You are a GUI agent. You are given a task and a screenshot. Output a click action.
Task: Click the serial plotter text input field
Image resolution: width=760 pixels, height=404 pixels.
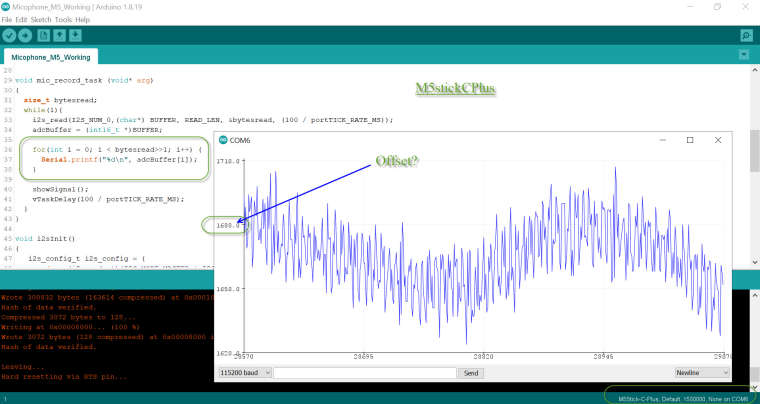[365, 373]
